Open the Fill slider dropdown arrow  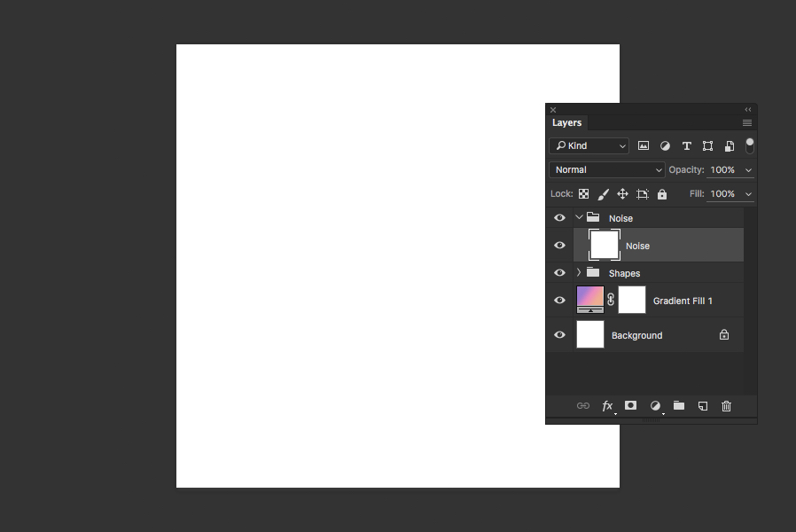point(748,194)
